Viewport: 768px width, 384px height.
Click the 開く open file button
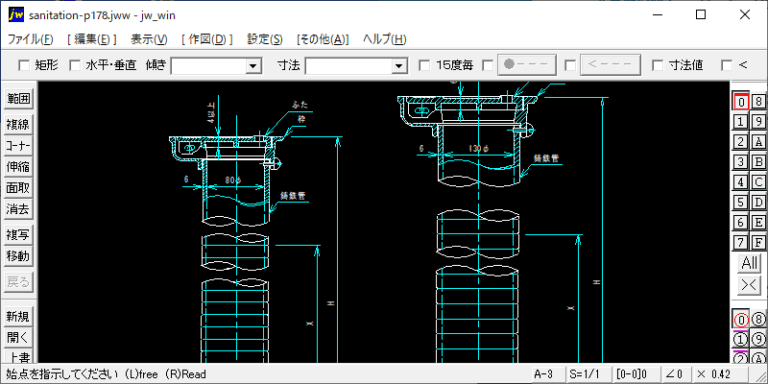click(x=18, y=337)
